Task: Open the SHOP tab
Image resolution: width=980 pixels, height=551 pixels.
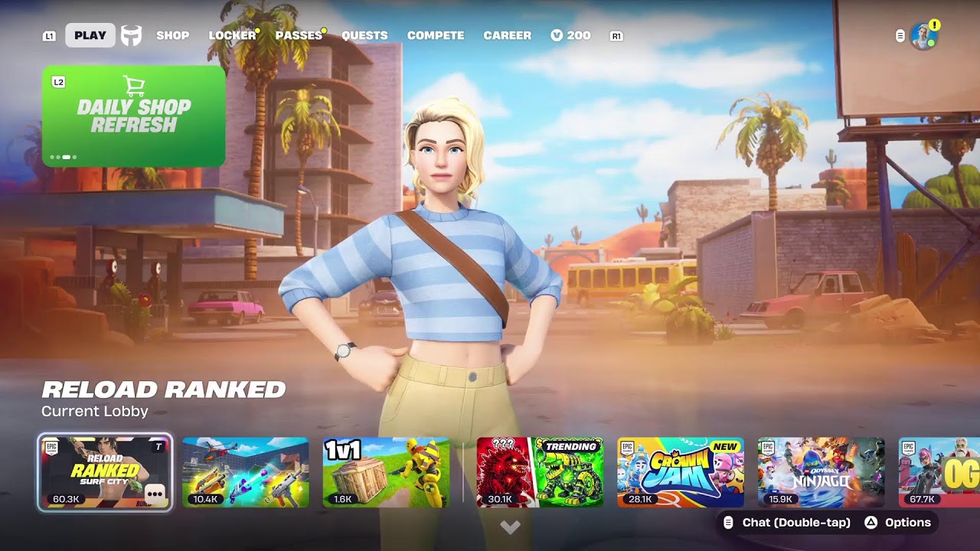Action: pyautogui.click(x=173, y=35)
